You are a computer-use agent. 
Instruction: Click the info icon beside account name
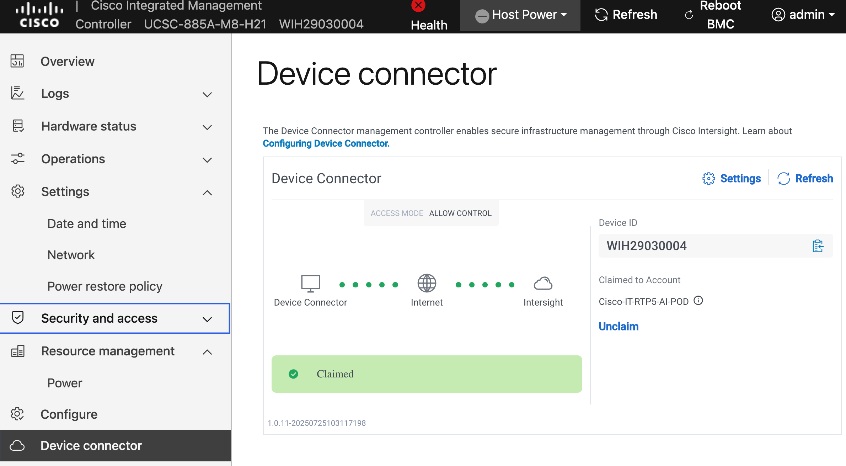tap(698, 301)
